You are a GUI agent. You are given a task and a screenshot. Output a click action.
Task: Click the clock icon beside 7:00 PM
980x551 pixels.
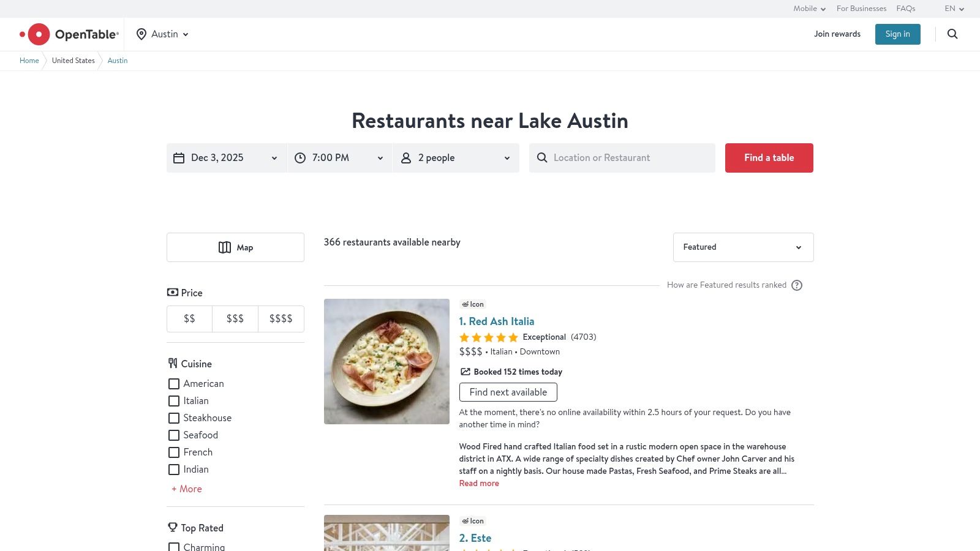tap(300, 157)
